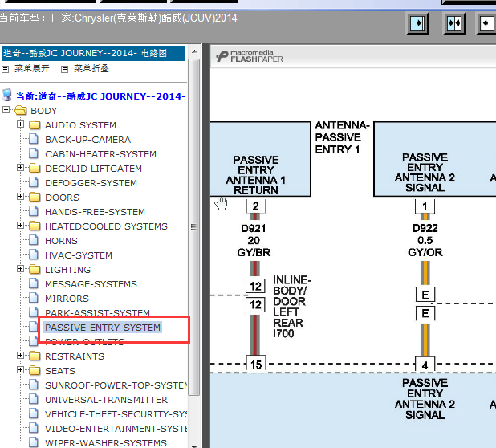
Task: Open the PARK-ASSIST-SYSTEM entry
Action: coord(97,312)
